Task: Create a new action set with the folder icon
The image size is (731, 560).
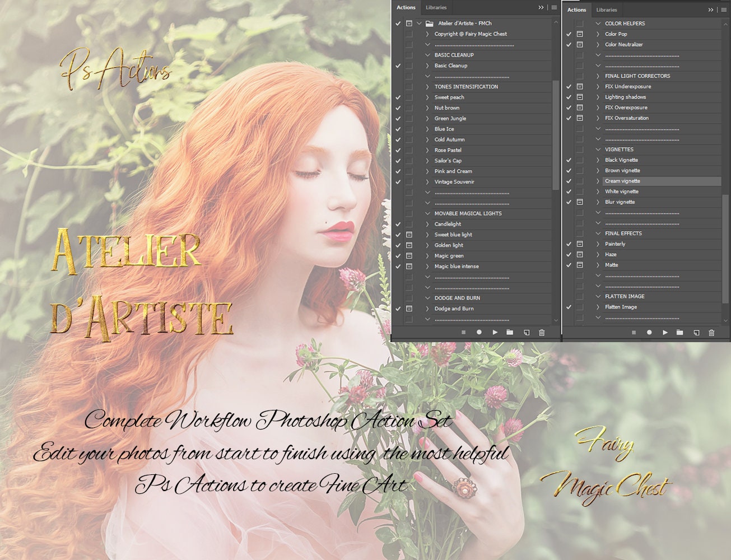Action: point(510,332)
